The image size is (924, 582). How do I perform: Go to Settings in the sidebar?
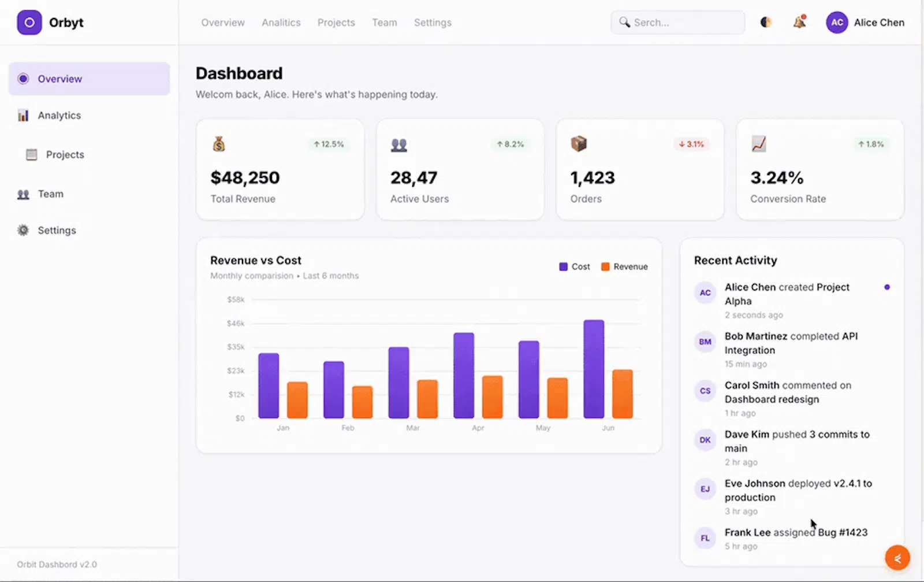(57, 230)
